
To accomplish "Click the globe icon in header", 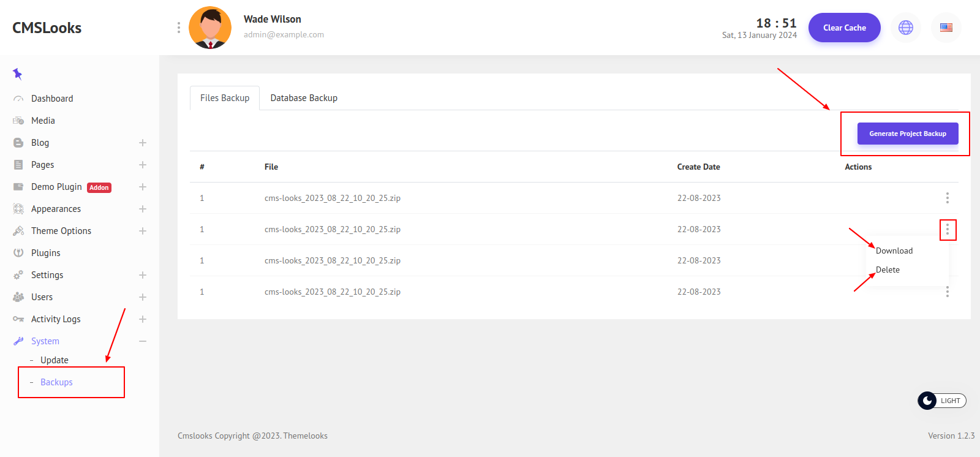I will click(905, 28).
